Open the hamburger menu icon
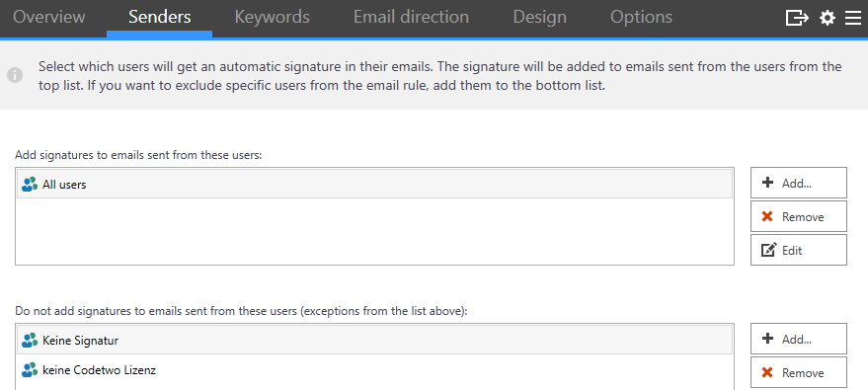The image size is (868, 390). pos(852,18)
